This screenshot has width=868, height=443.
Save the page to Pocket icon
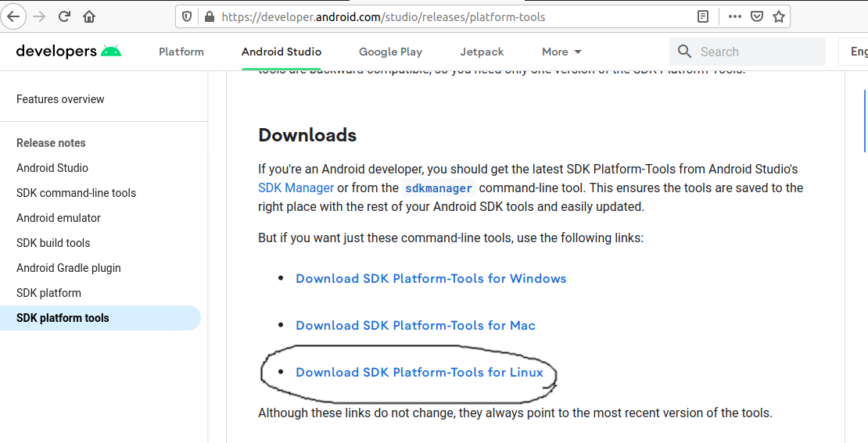pos(757,16)
